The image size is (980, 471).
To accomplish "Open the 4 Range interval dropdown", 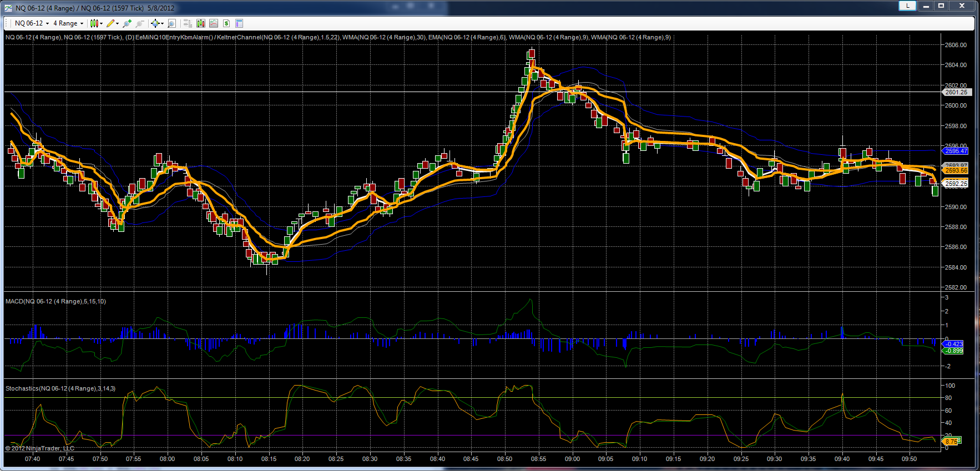I will tap(68, 23).
